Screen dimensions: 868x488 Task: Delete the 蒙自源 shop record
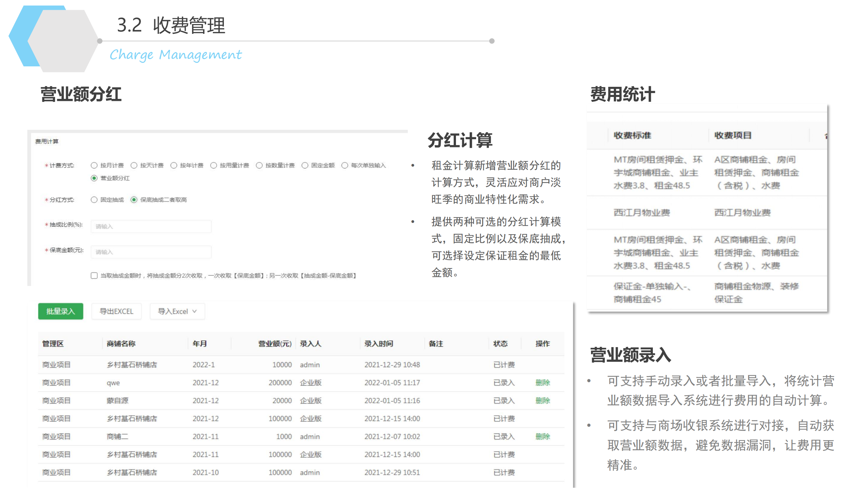point(542,400)
